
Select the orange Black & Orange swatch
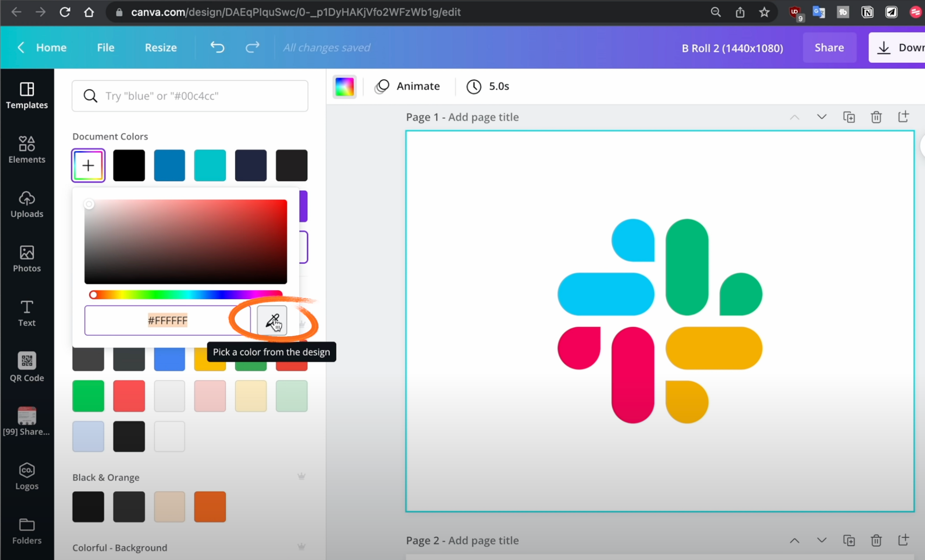(x=210, y=507)
